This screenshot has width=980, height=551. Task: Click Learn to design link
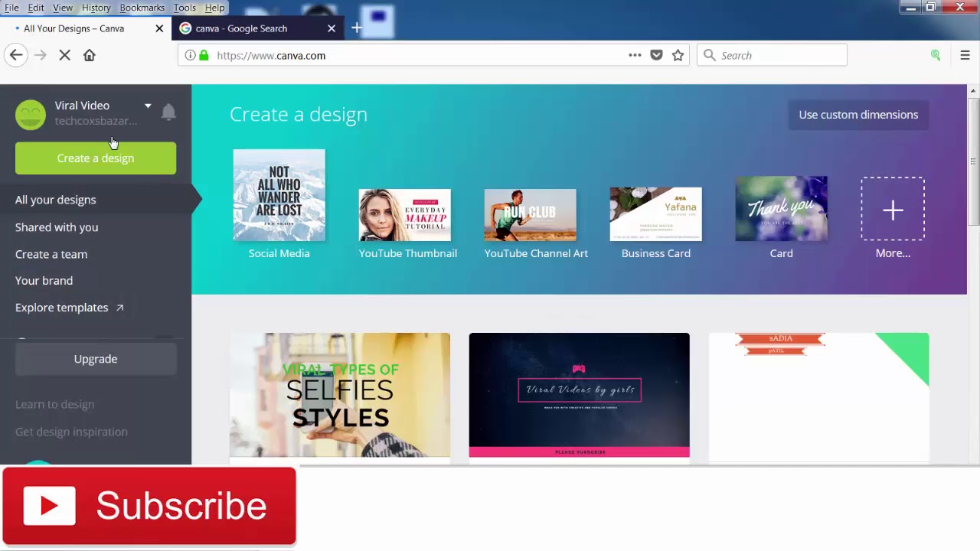pos(55,404)
